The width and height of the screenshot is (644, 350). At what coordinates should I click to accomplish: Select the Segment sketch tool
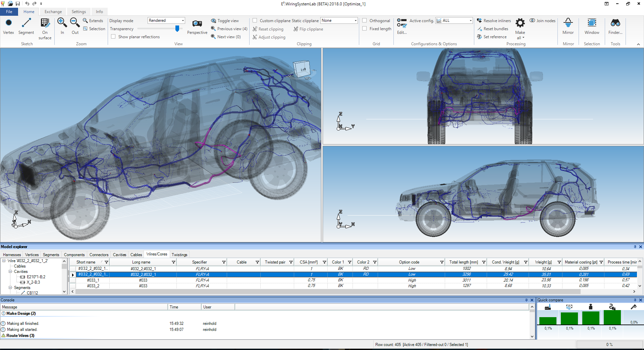[x=26, y=23]
